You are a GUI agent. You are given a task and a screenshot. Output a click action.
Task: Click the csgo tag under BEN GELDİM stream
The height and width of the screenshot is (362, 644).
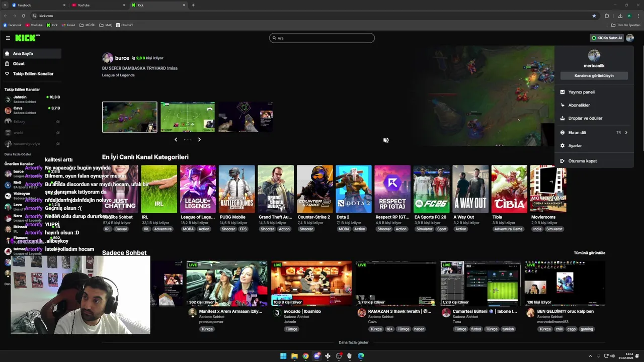(572, 329)
